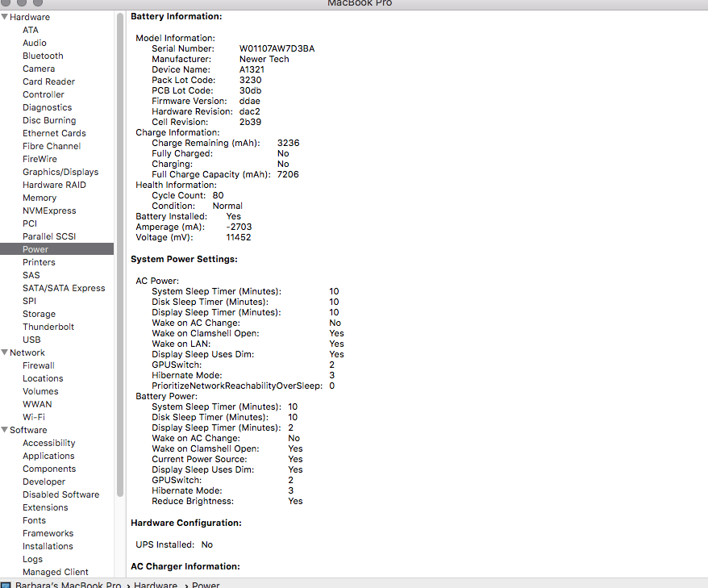
Task: Click the Battery Information heading
Action: coord(177,16)
